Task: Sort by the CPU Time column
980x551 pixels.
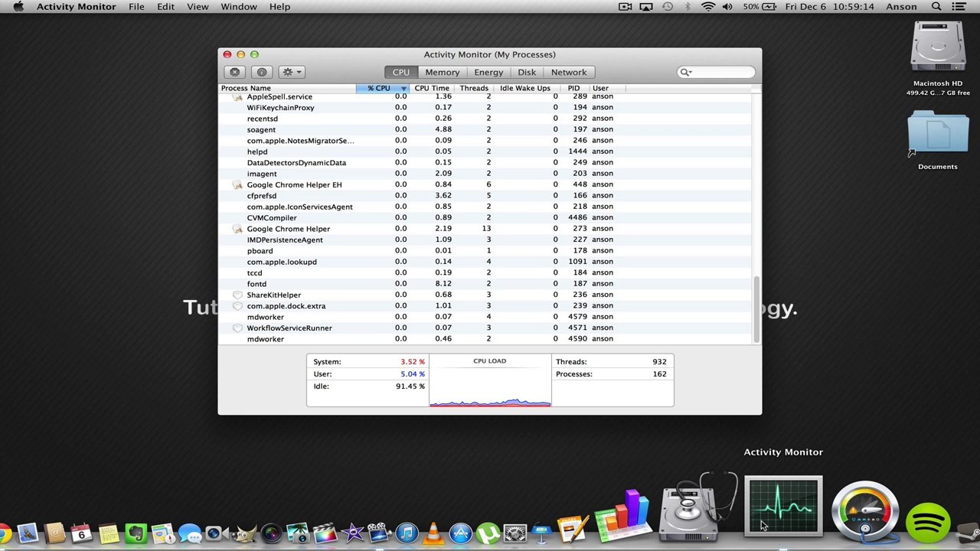Action: coord(432,88)
